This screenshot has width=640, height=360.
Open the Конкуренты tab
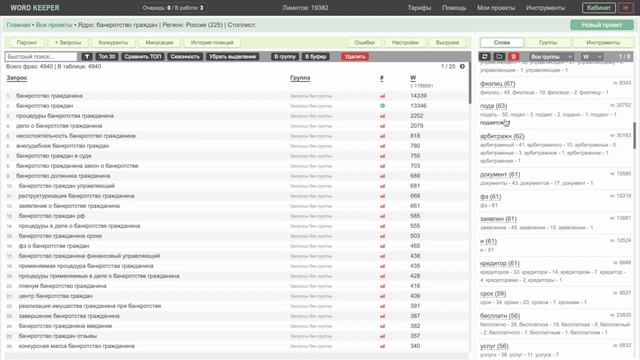click(113, 42)
